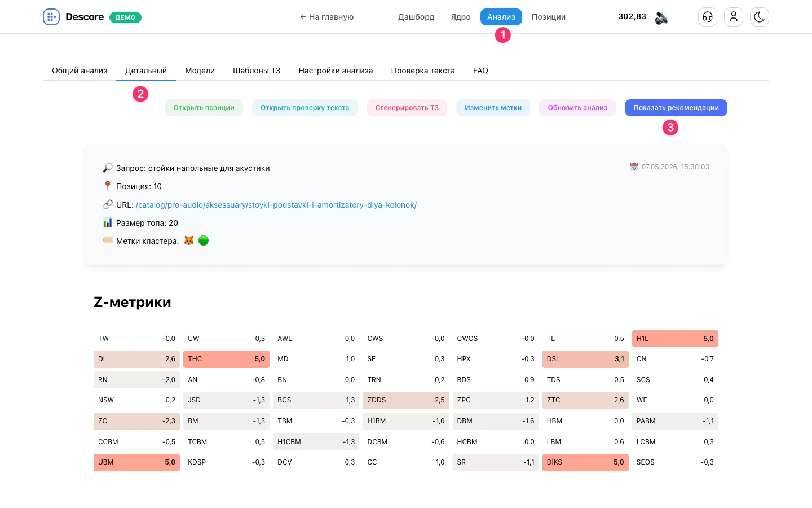Click the UBM metric cell
This screenshot has width=812, height=508.
(136, 462)
